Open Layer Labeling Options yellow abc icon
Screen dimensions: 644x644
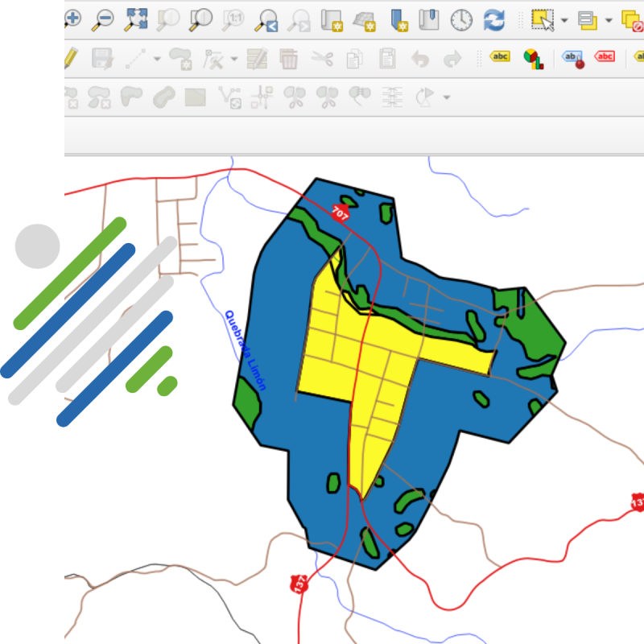click(500, 56)
